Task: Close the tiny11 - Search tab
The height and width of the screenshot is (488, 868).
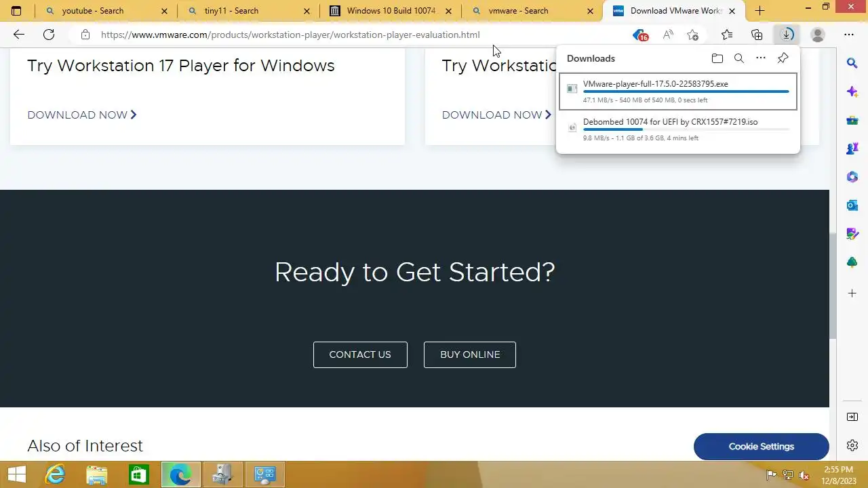Action: point(307,11)
